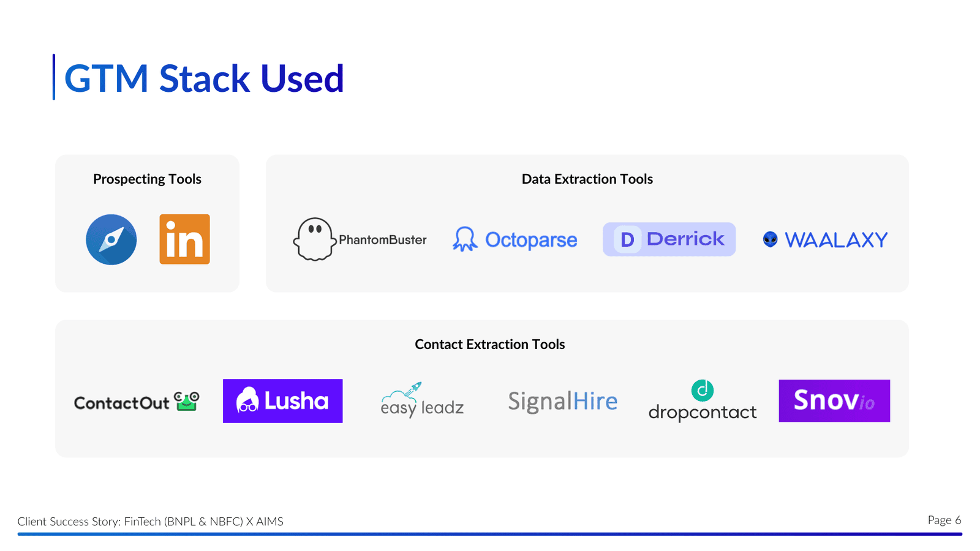Click the blue footer divider line
The image size is (980, 551).
click(x=490, y=534)
